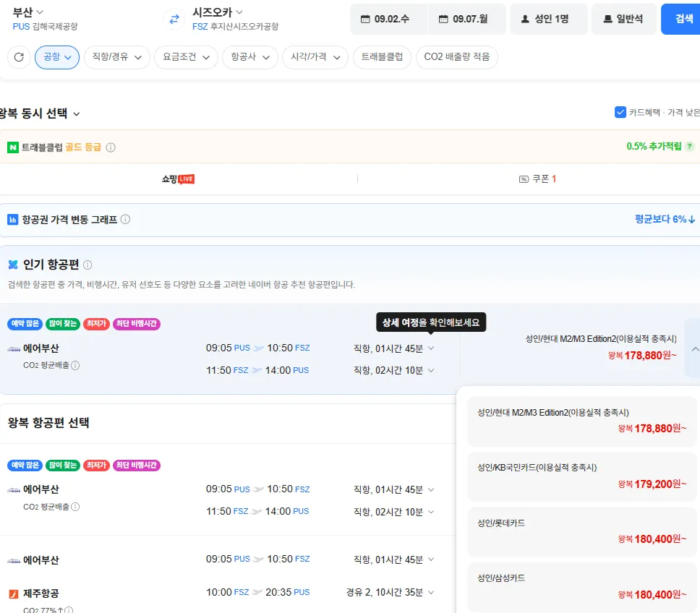Open the 요금조건 filter dropdown
Screen dimensions: 700x613
point(186,57)
